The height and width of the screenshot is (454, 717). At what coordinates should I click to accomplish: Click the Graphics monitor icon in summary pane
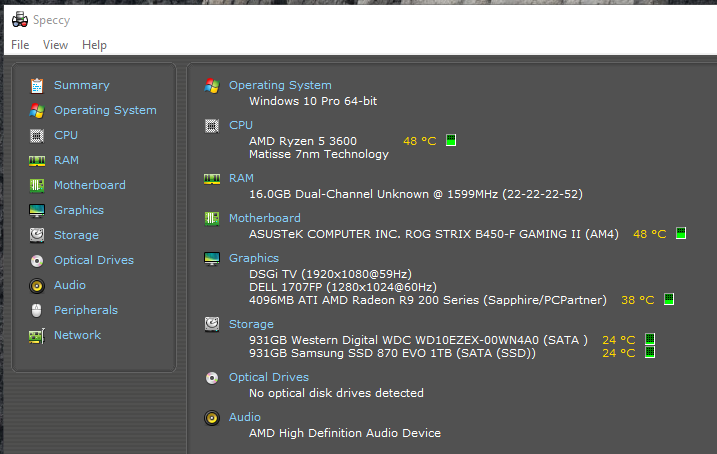point(212,259)
